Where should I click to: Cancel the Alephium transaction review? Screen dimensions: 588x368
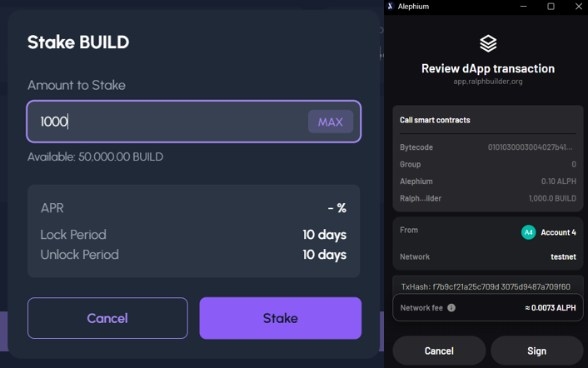(x=439, y=351)
